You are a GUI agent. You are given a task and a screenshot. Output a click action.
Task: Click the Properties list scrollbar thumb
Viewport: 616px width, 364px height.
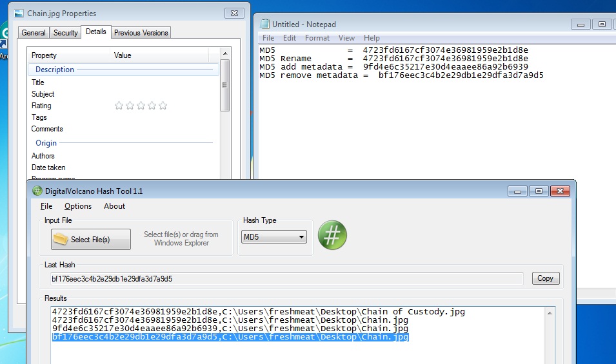225,85
